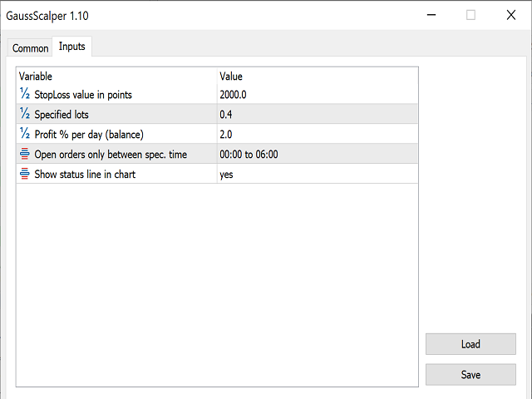Select the Open orders only between spec. time row
The width and height of the screenshot is (532, 399).
[x=111, y=155]
